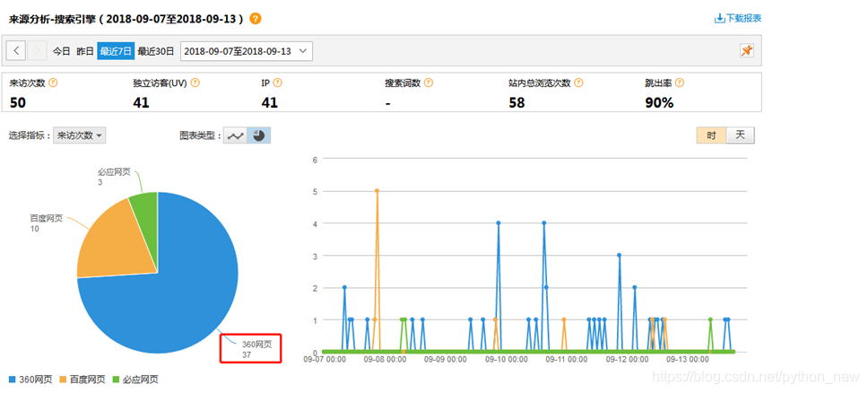Switch chart type to line chart
Image resolution: width=868 pixels, height=393 pixels.
tap(235, 135)
